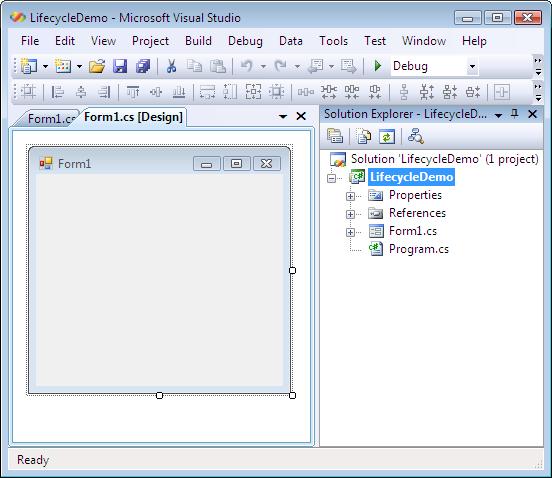552x478 pixels.
Task: Click the Align Lefts layout icon
Action: tap(57, 92)
